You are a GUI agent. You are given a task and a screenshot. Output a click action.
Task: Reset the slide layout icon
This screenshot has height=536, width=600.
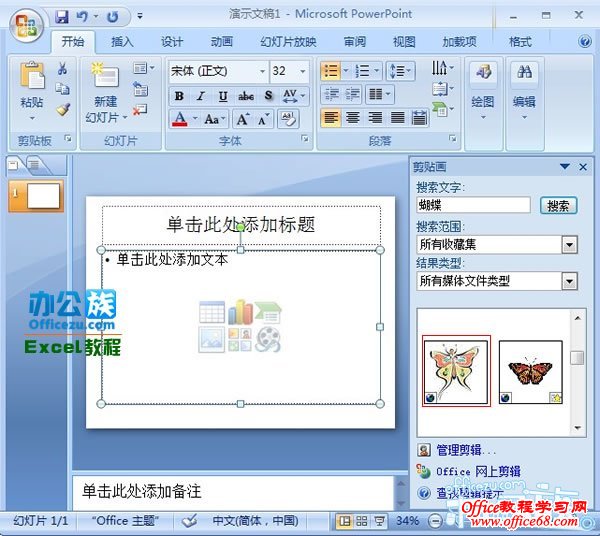(x=140, y=89)
